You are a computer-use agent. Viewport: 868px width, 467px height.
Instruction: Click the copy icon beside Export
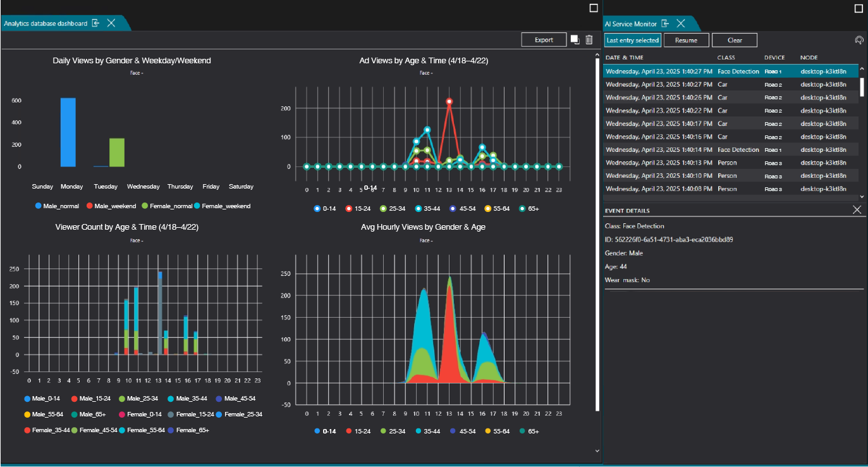575,40
